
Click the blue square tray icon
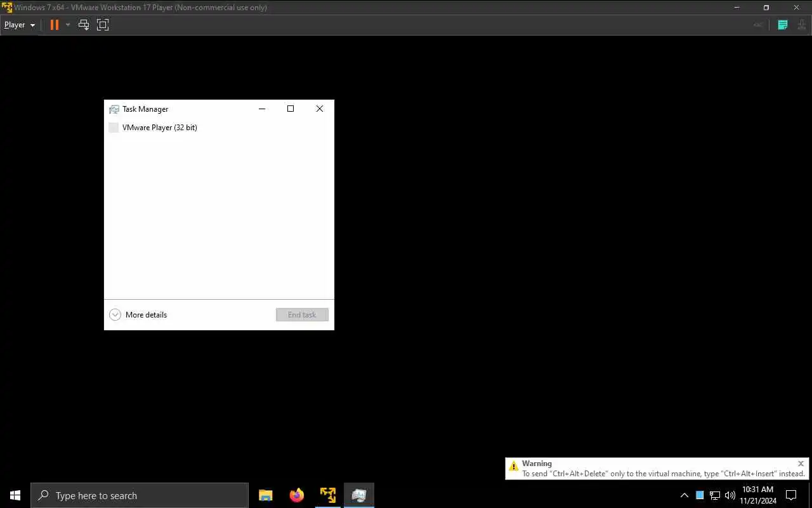[x=700, y=495]
